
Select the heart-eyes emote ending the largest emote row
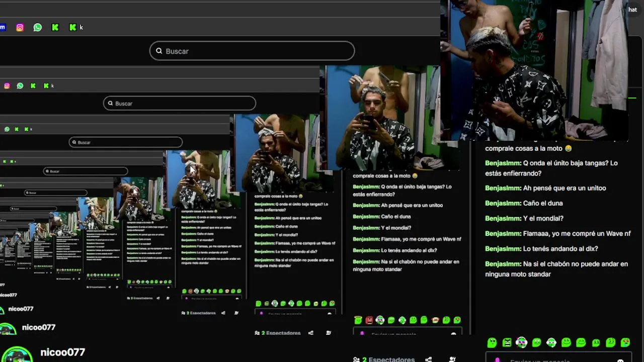[625, 342]
